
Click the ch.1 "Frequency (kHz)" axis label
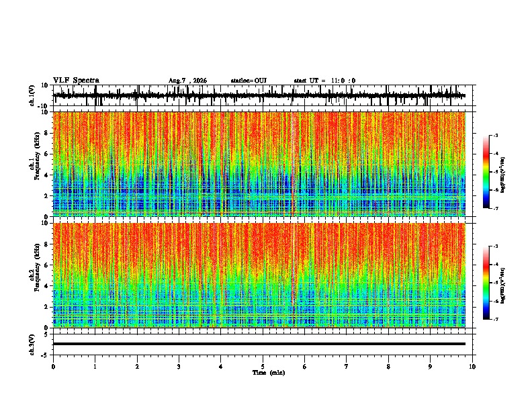[x=37, y=156]
